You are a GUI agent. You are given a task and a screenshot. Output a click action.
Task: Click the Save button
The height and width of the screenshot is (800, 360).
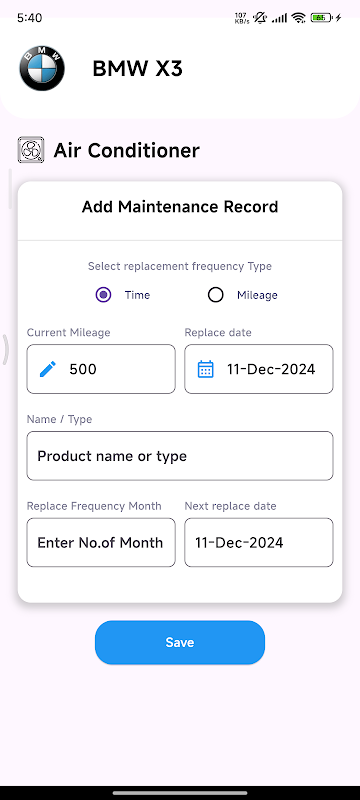[180, 642]
